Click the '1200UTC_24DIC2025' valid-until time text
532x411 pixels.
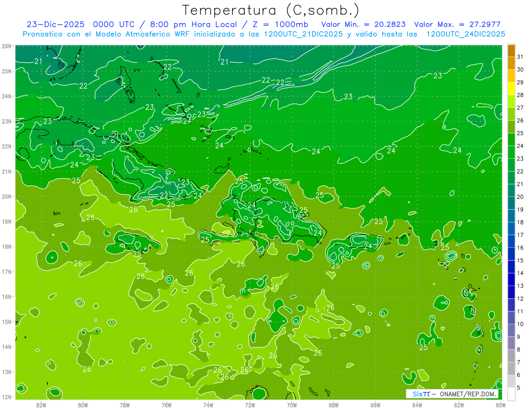[x=465, y=34]
